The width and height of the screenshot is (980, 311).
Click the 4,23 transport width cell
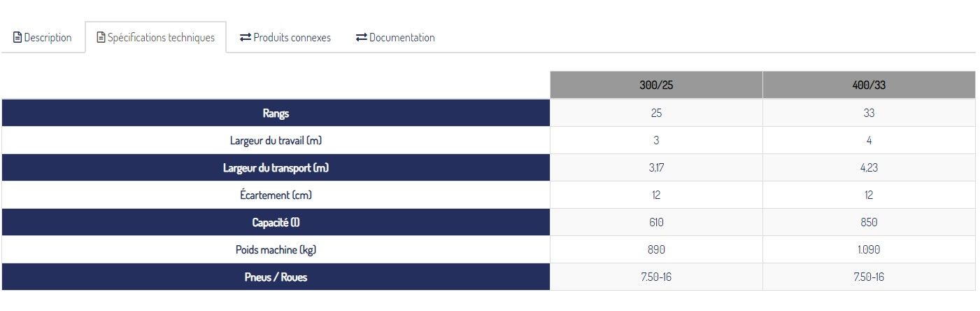tap(869, 168)
